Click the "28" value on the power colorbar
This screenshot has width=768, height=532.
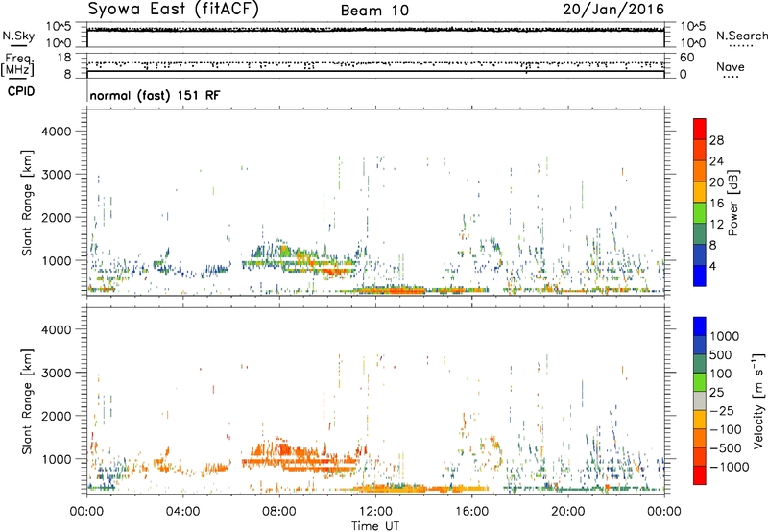(x=716, y=140)
